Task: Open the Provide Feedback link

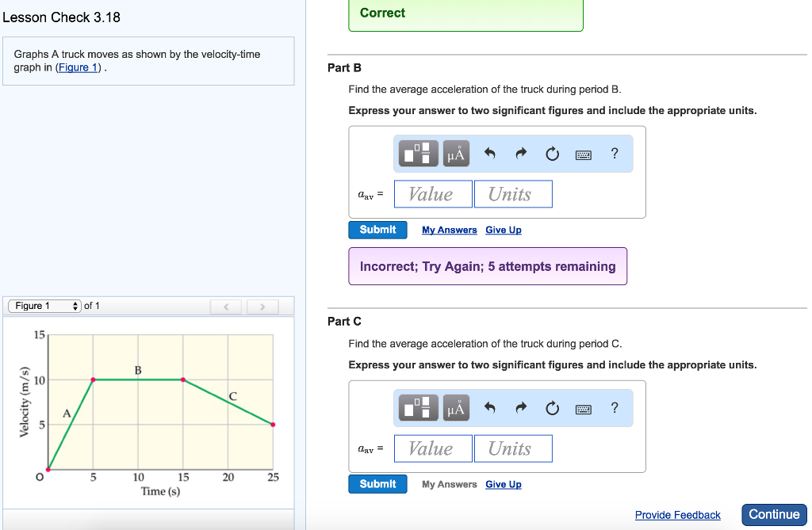Action: (x=677, y=514)
